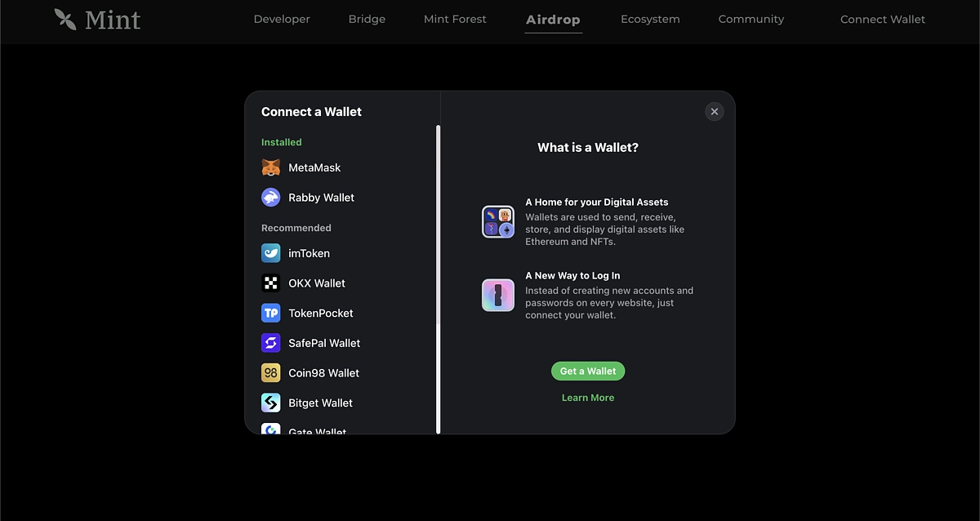Select the MetaMask fox icon
This screenshot has height=521, width=980.
click(x=271, y=167)
